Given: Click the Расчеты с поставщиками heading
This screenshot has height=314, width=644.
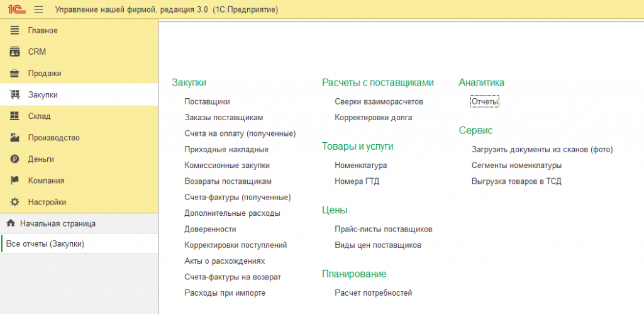Looking at the screenshot, I should (378, 82).
